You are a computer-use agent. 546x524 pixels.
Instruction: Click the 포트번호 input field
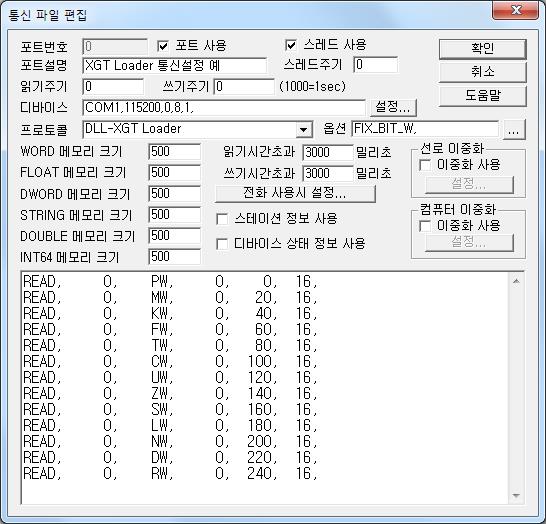115,47
